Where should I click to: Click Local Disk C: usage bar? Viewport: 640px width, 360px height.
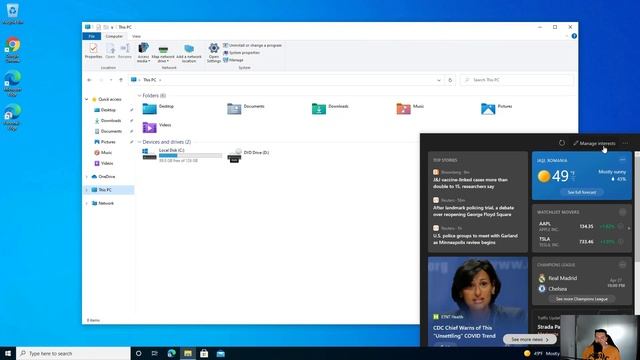(190, 156)
